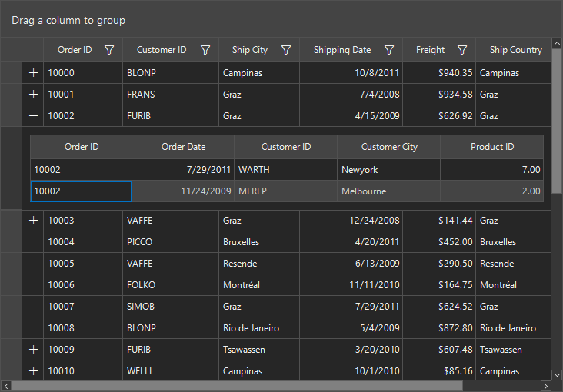
Task: Expand details for order 10000
Action: (33, 73)
